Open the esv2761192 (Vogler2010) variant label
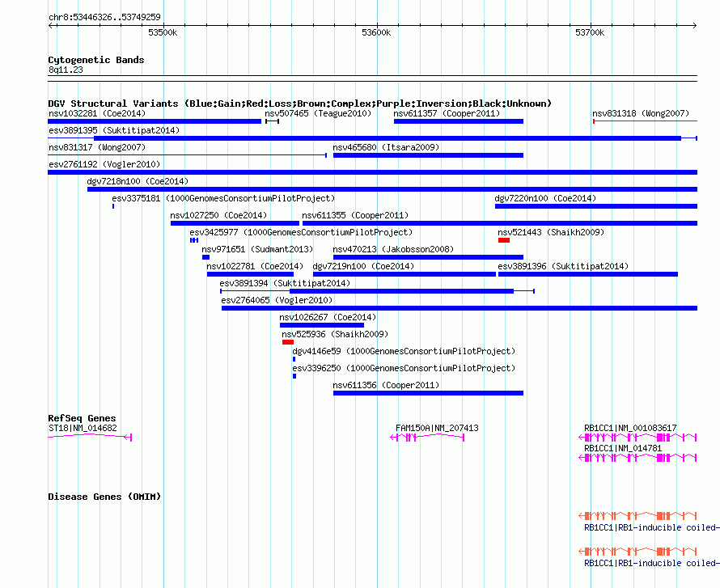Image resolution: width=720 pixels, height=588 pixels. click(104, 164)
